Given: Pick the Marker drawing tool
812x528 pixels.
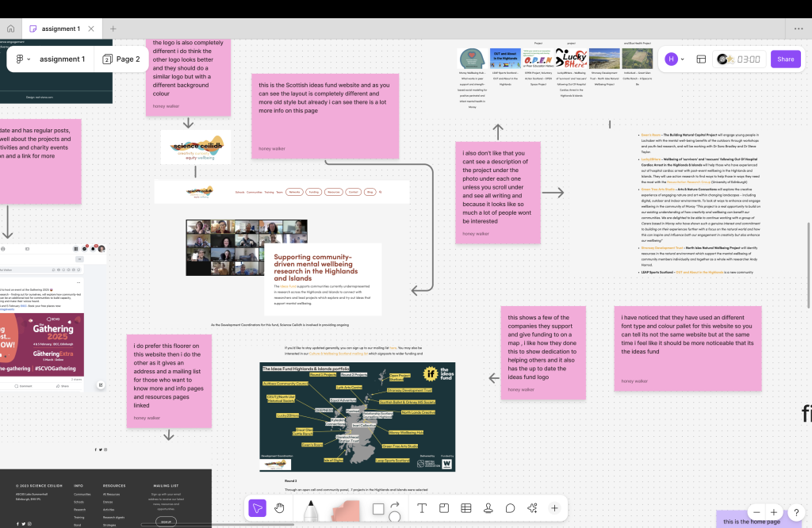Looking at the screenshot, I should pyautogui.click(x=310, y=510).
